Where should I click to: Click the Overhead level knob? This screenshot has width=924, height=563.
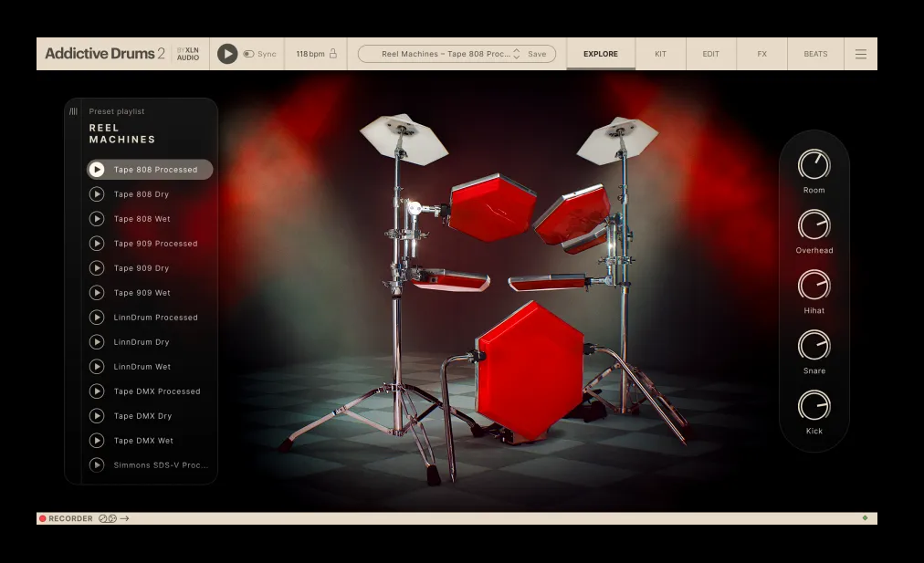tap(814, 225)
